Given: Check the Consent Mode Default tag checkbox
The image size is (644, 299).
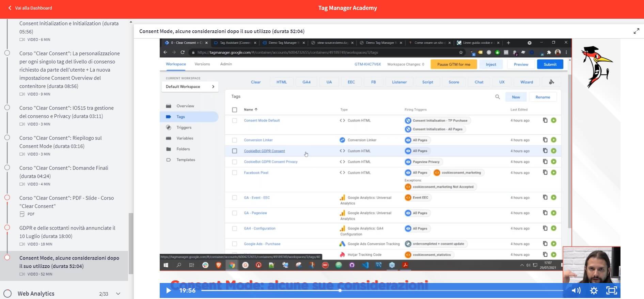Looking at the screenshot, I should (x=234, y=121).
